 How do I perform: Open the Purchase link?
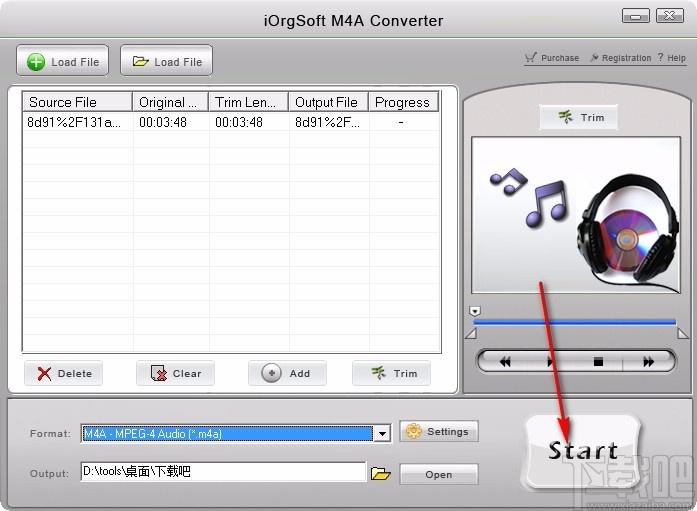552,58
